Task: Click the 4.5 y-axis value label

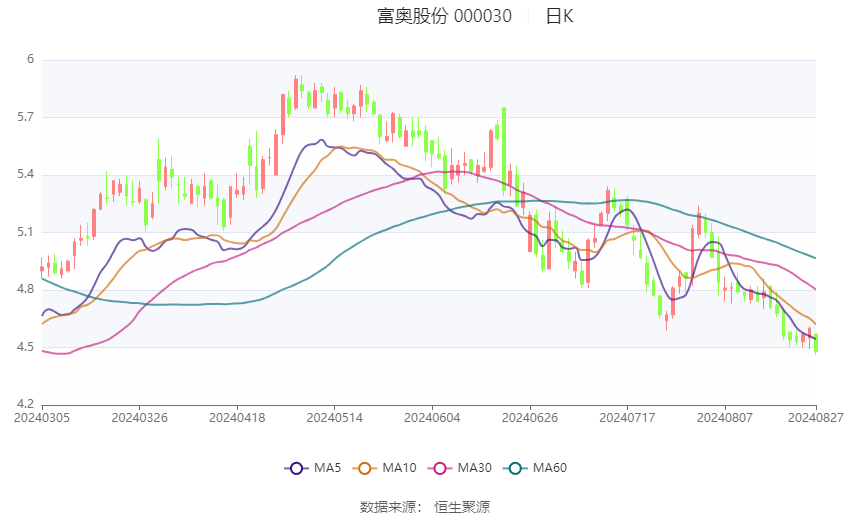Action: [x=25, y=347]
